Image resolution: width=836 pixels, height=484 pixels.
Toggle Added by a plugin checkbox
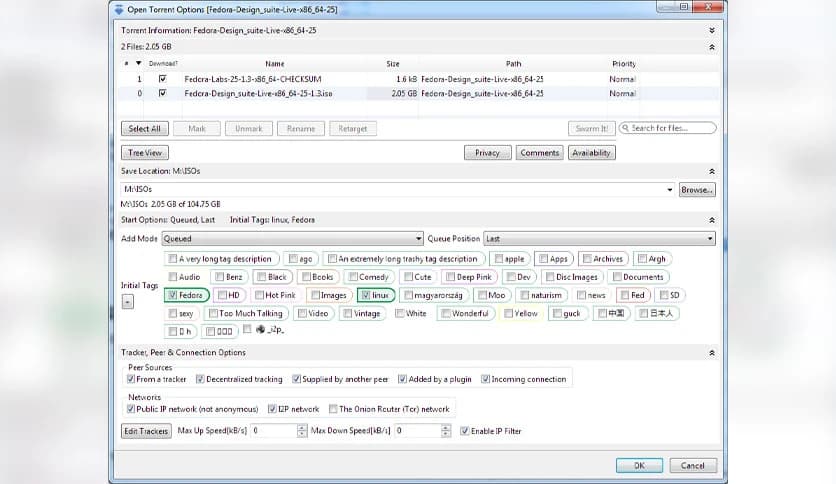[403, 379]
